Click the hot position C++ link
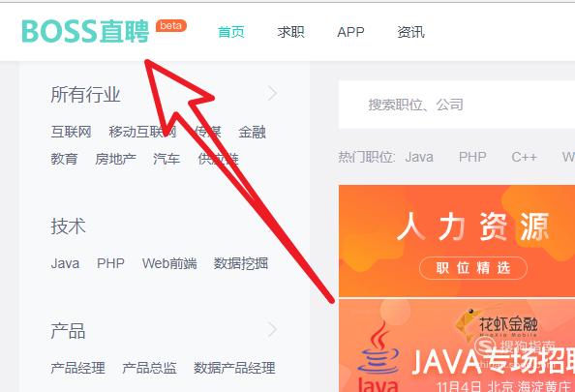 point(525,158)
